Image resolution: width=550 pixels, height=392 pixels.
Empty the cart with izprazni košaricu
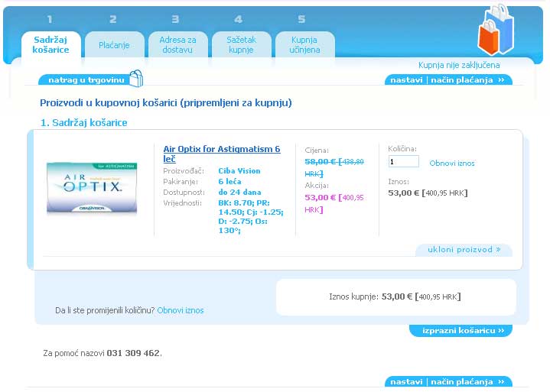(x=461, y=331)
